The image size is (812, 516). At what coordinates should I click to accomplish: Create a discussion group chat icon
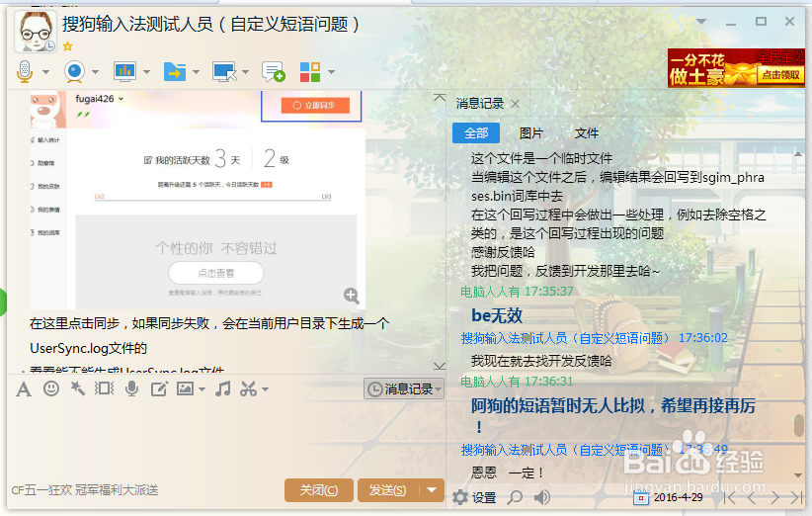click(x=273, y=71)
